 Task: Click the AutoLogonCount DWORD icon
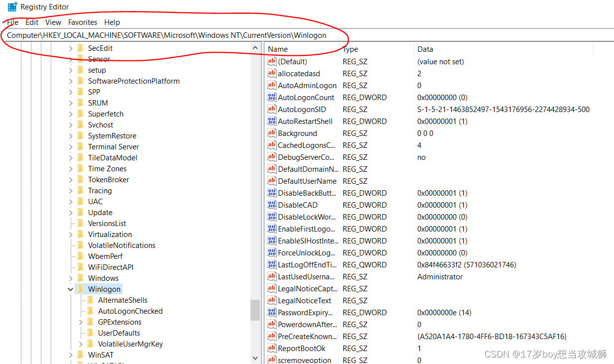[271, 97]
